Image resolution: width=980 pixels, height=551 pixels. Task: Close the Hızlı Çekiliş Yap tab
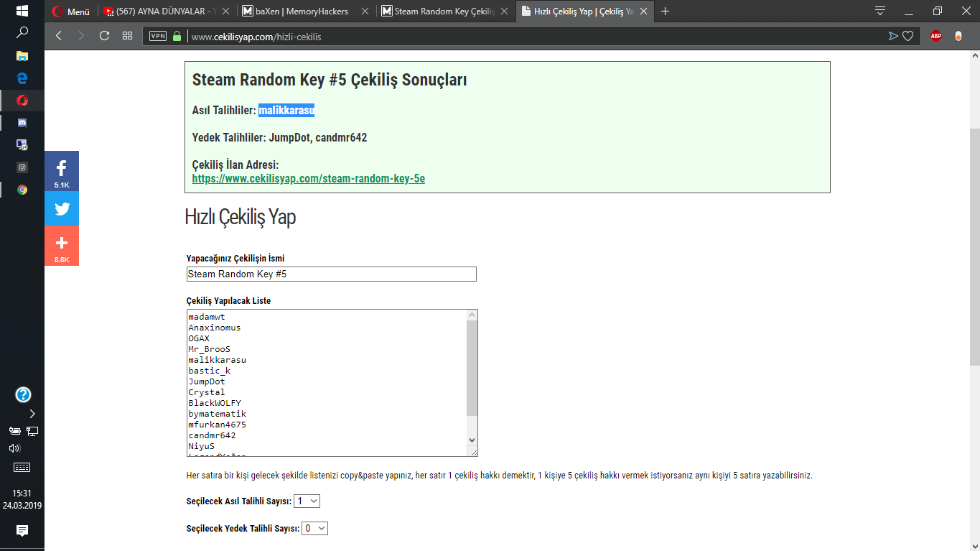click(x=643, y=11)
